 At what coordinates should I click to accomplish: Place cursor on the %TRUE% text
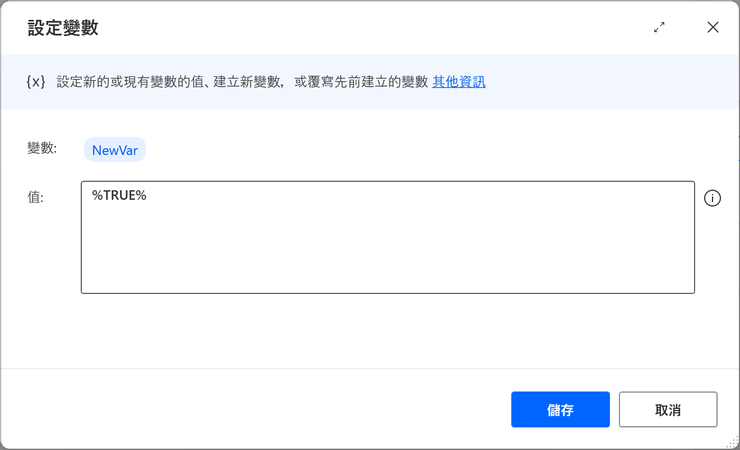pos(119,195)
